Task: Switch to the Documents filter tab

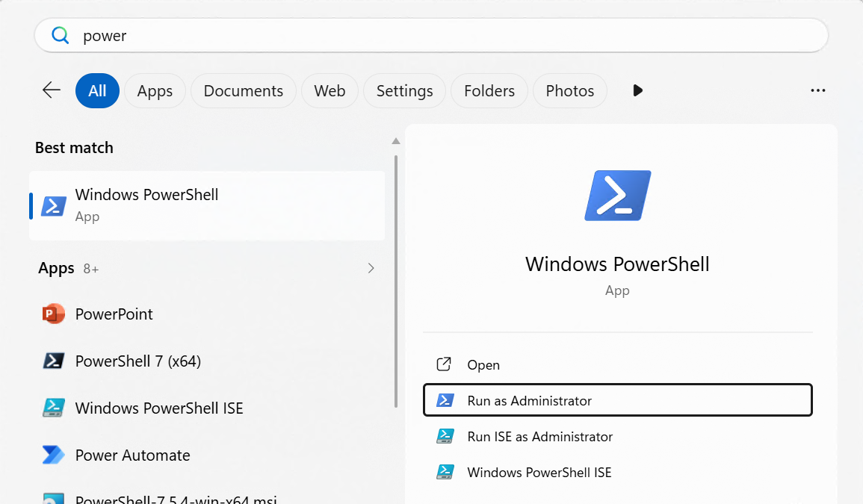Action: pos(244,91)
